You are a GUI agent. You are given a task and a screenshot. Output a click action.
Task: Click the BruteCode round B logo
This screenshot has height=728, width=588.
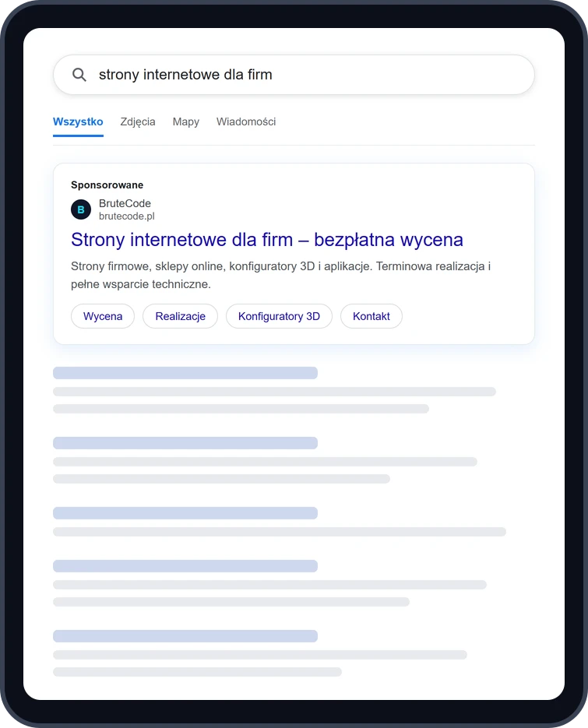tap(81, 209)
